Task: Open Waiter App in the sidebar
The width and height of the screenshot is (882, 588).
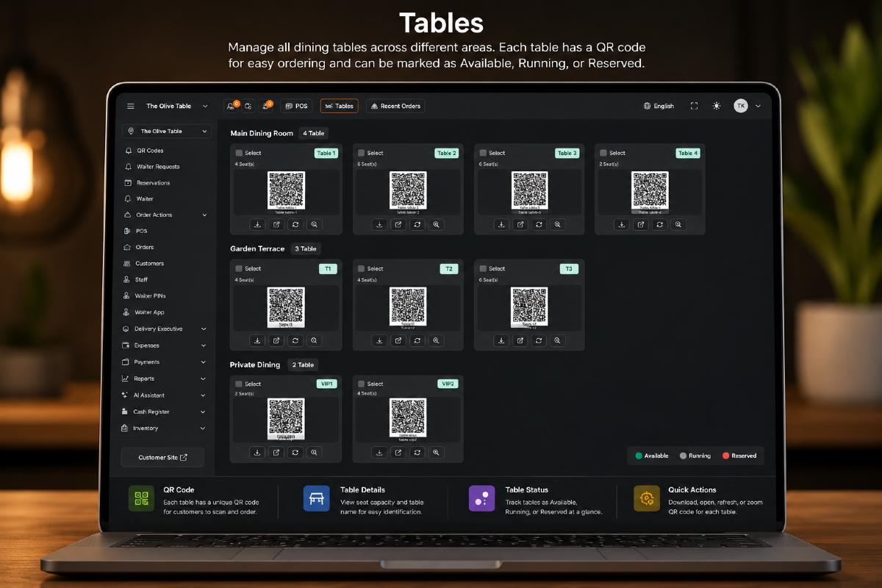Action: click(x=149, y=312)
